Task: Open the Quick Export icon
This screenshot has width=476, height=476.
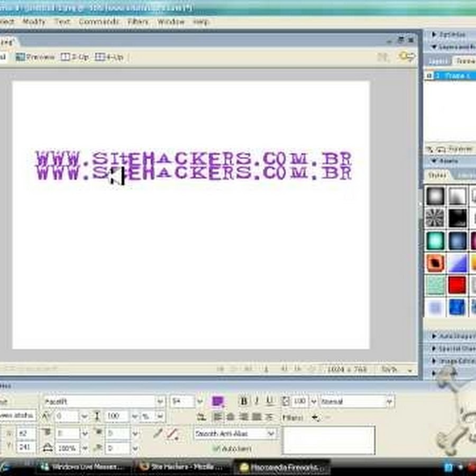Action: point(407,57)
